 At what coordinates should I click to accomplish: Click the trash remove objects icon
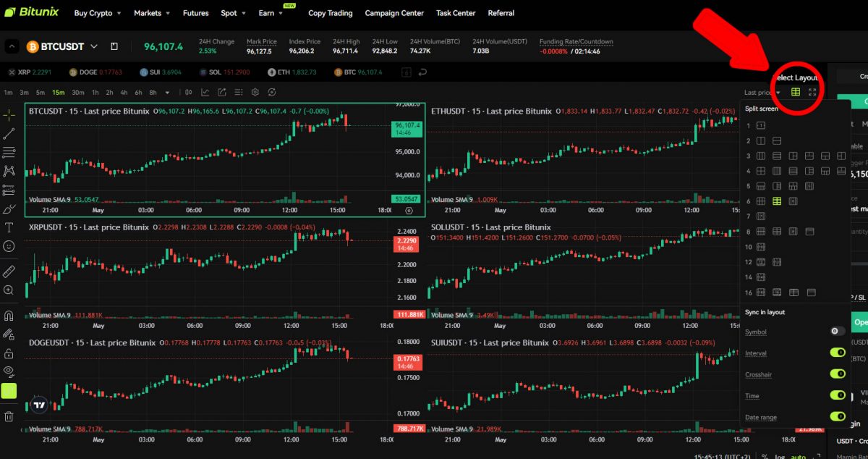pyautogui.click(x=9, y=416)
